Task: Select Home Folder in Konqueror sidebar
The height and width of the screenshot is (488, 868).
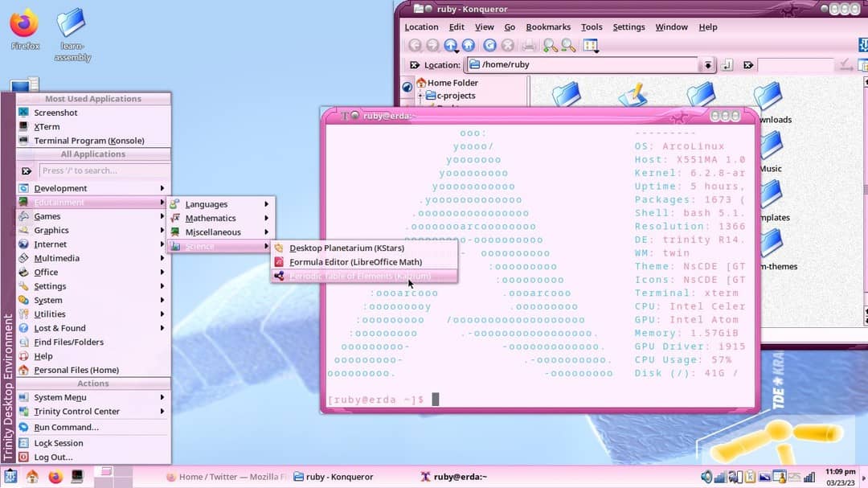Action: pyautogui.click(x=448, y=83)
